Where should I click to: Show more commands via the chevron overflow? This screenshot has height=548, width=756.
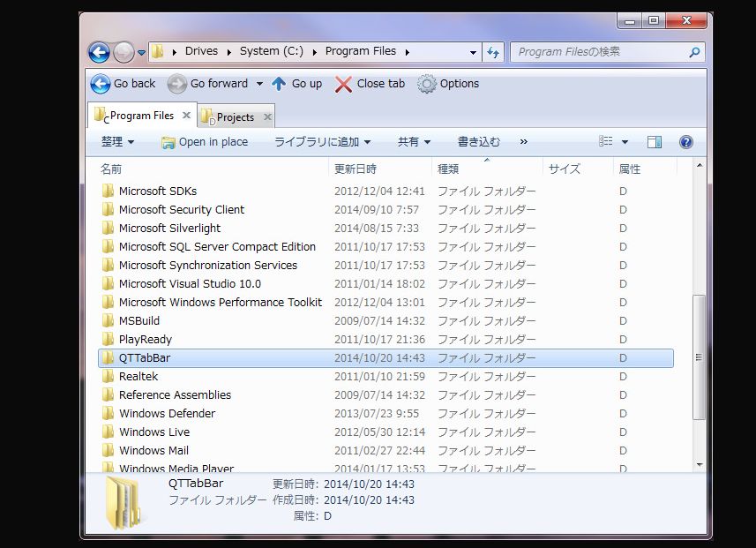524,142
